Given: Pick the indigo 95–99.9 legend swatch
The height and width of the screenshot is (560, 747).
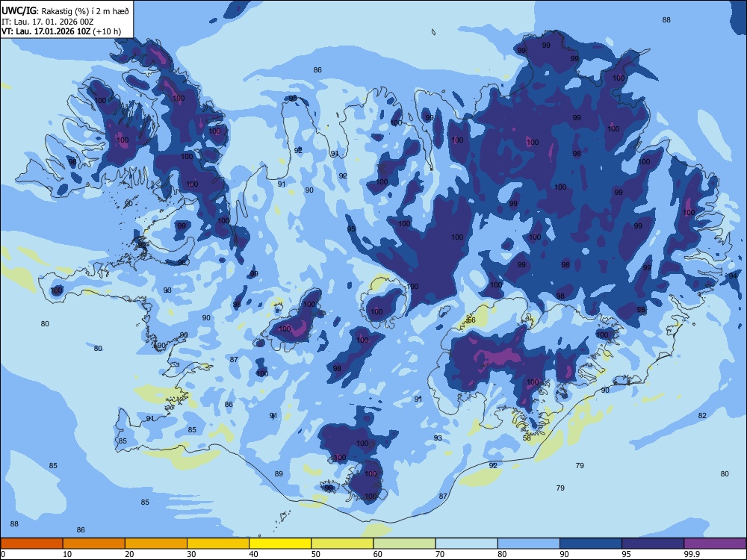Looking at the screenshot, I should tap(653, 544).
